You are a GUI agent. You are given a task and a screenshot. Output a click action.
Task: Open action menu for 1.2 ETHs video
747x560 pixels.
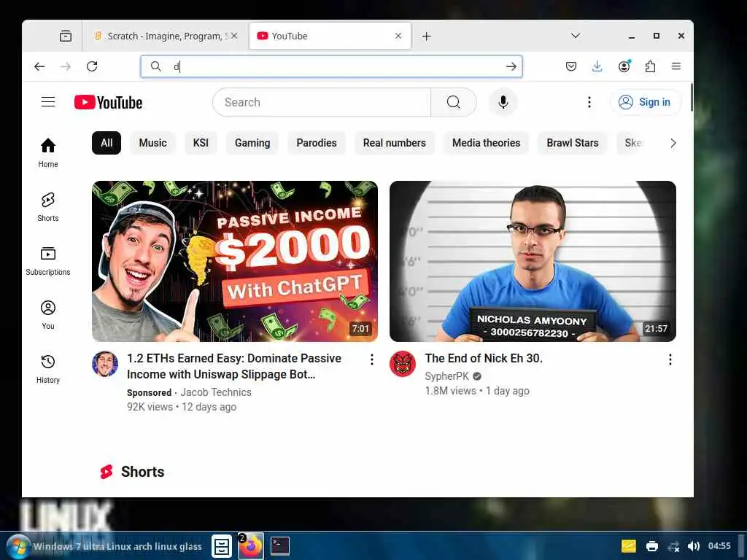click(x=372, y=359)
